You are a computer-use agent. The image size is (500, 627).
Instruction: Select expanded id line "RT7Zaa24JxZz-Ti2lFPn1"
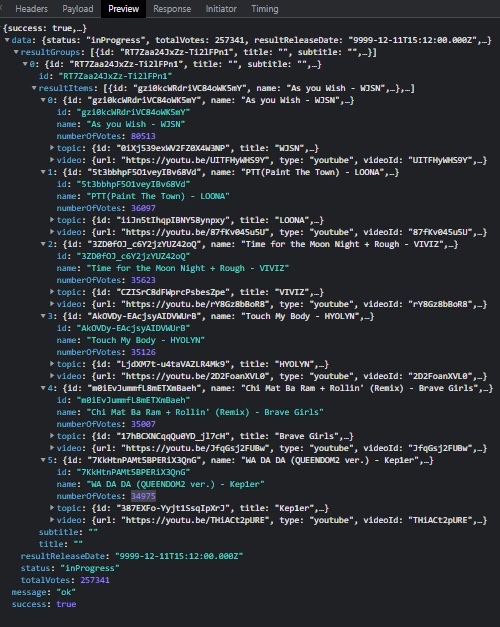(x=106, y=76)
